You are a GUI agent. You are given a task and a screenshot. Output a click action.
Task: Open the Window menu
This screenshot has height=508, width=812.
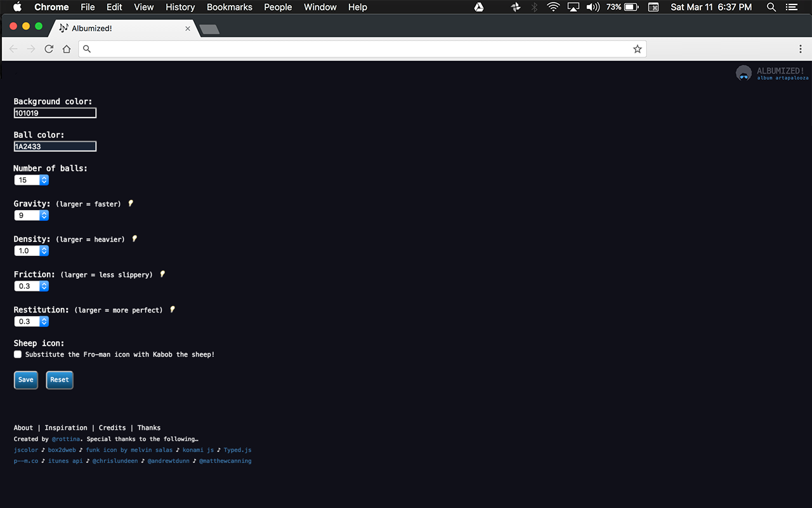(320, 7)
